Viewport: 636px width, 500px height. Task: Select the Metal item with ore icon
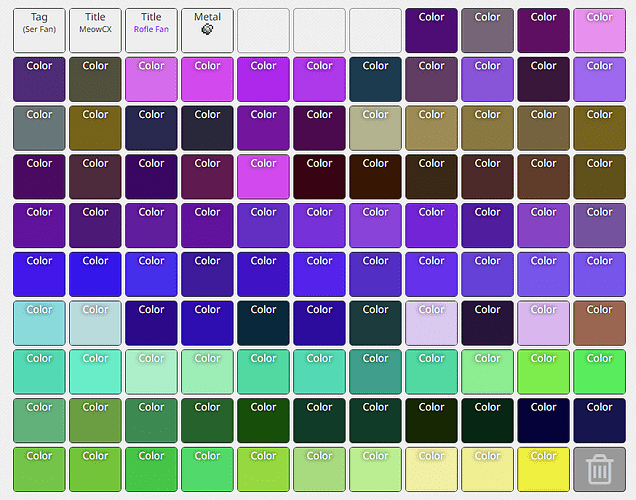point(207,31)
